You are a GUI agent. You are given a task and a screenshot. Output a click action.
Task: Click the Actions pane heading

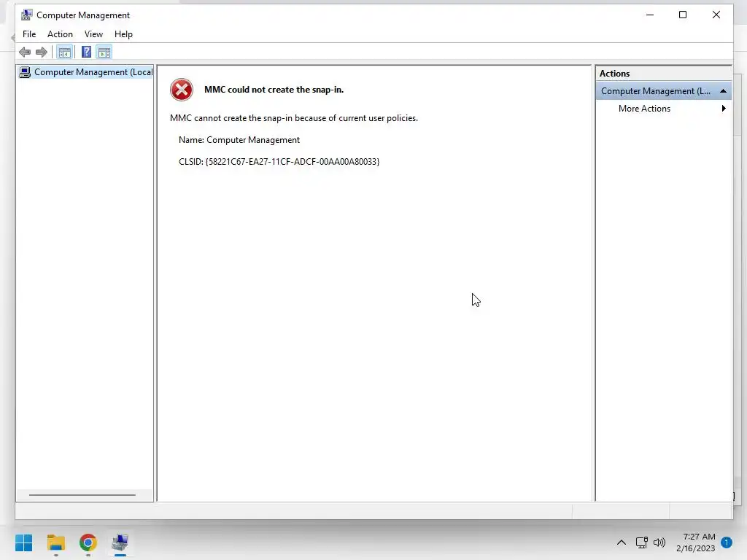(x=614, y=74)
